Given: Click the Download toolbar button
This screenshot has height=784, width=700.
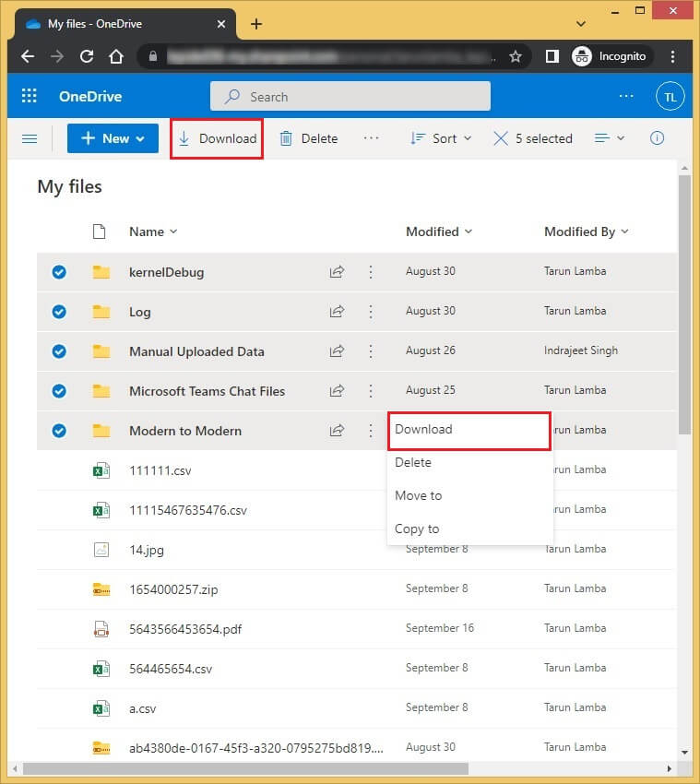Looking at the screenshot, I should tap(217, 138).
